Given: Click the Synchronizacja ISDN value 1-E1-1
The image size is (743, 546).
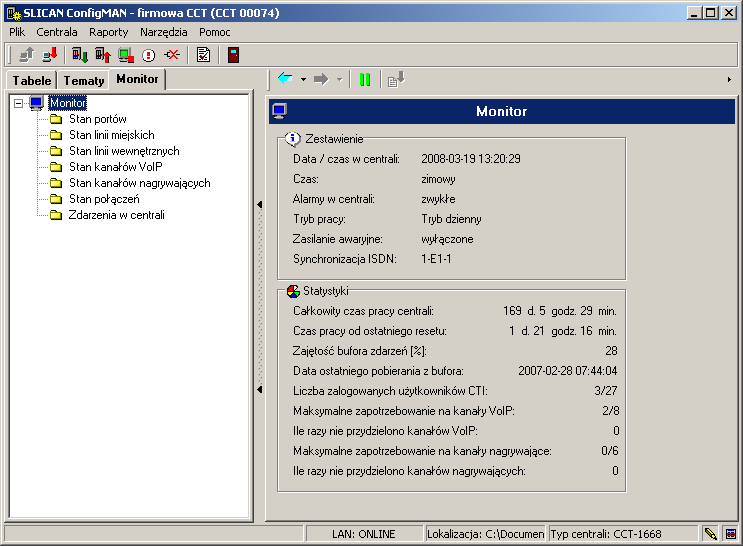Looking at the screenshot, I should pos(436,259).
